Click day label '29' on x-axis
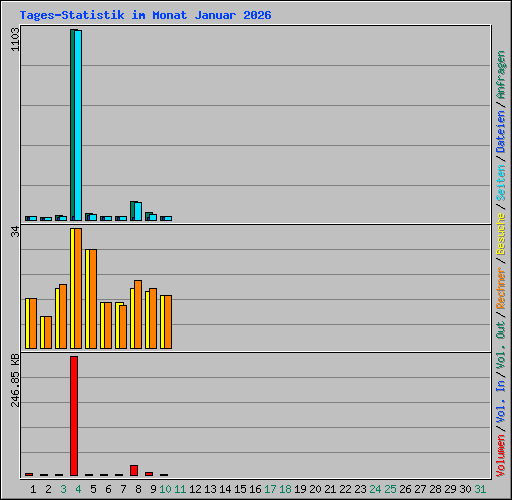512x500 pixels. click(450, 489)
